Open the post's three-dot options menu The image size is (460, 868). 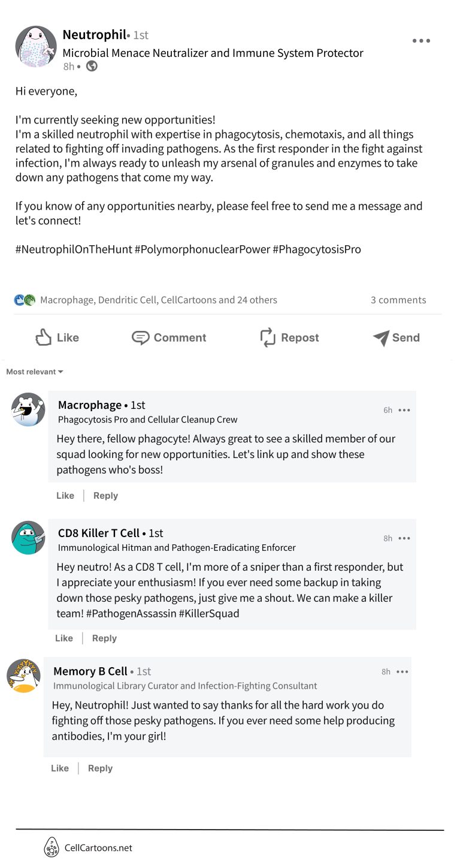(x=421, y=41)
